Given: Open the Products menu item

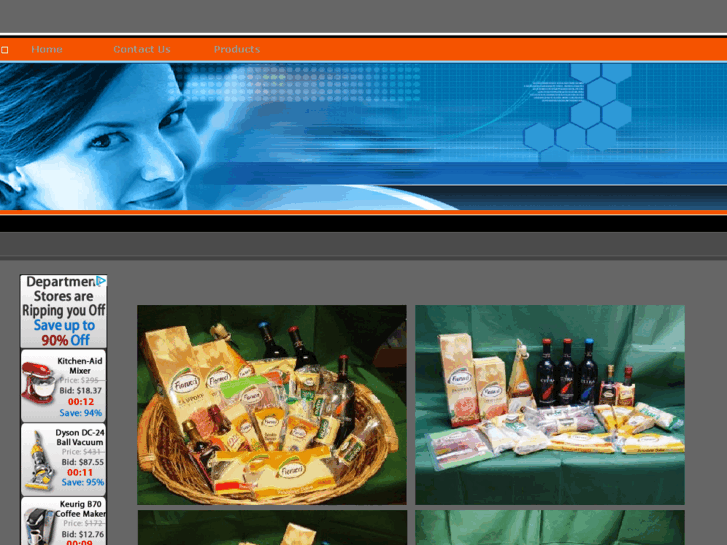Looking at the screenshot, I should pos(237,49).
